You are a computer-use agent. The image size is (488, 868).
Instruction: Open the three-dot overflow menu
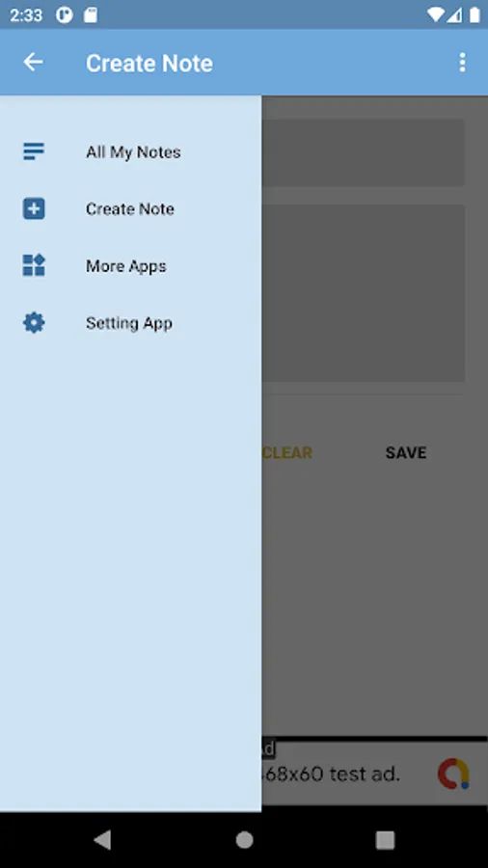463,63
